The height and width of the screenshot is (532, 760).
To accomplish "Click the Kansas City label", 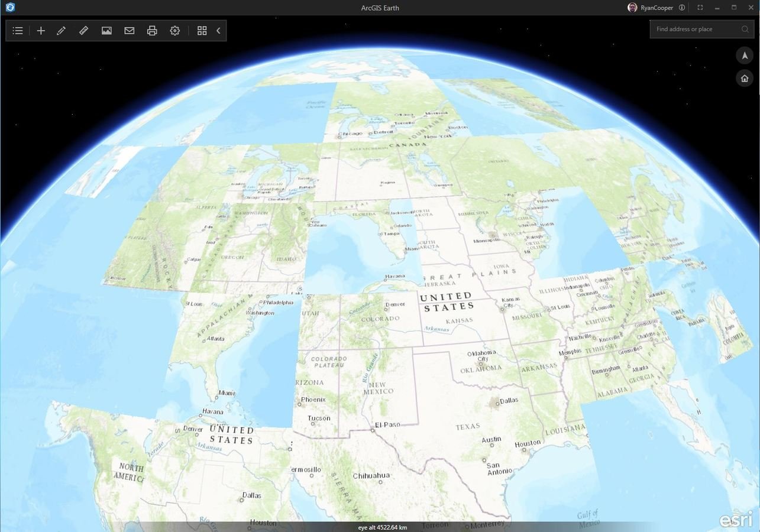I will 510,303.
